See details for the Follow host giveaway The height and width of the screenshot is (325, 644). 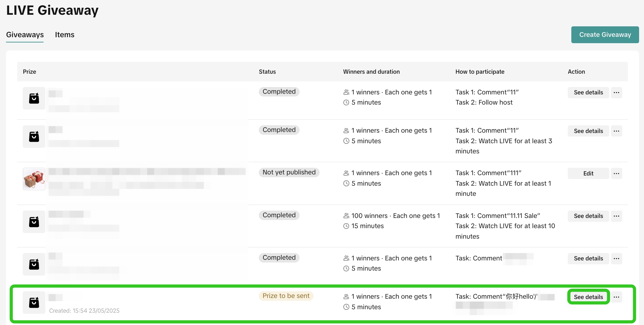coord(588,93)
